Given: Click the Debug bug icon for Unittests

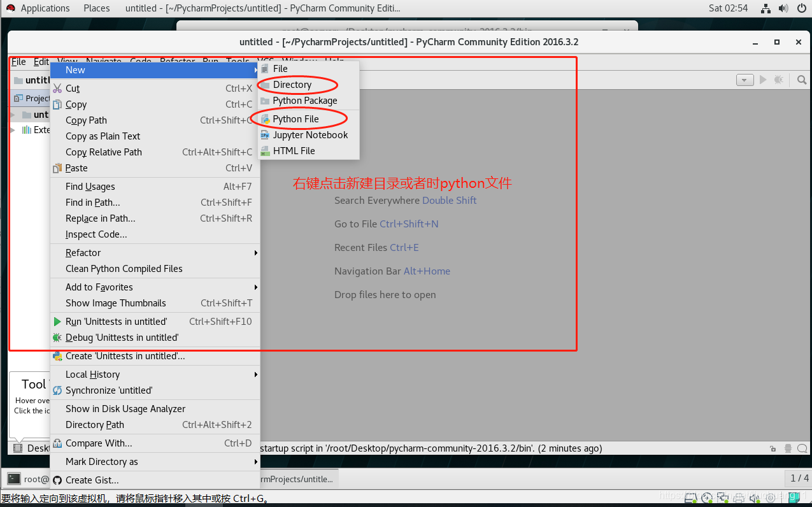Looking at the screenshot, I should pyautogui.click(x=57, y=338).
